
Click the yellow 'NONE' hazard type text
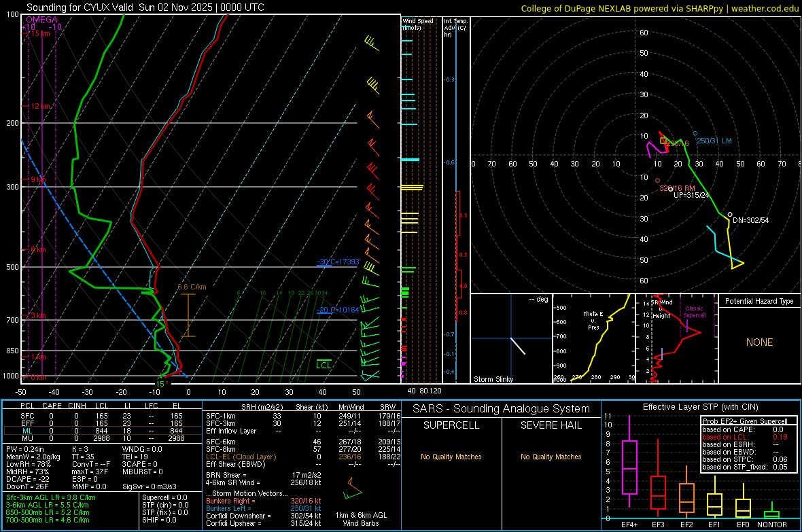point(759,342)
